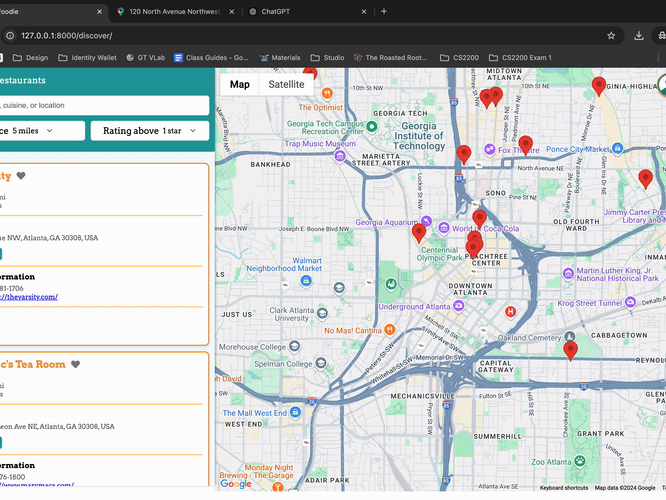Click Trap Music Museum icon
The image size is (666, 500).
(x=339, y=156)
